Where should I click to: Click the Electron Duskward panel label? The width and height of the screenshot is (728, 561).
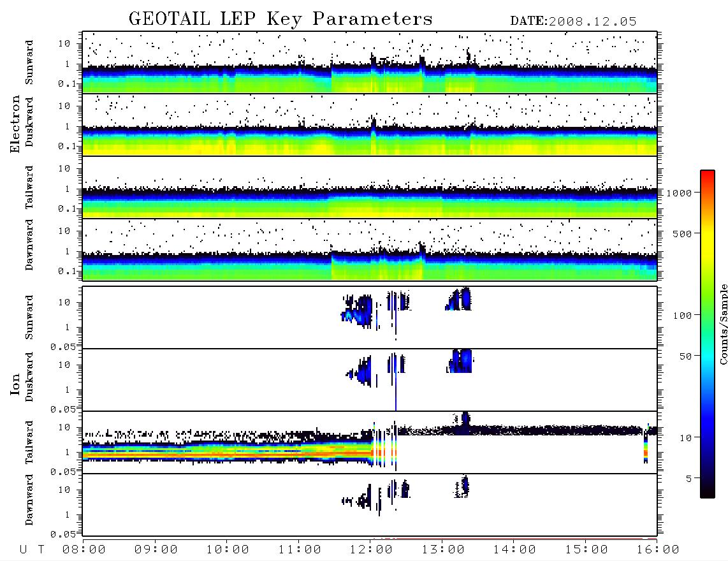pos(29,122)
